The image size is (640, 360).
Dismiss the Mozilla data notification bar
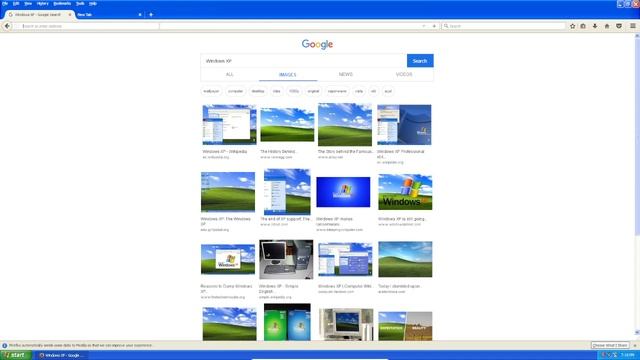click(635, 345)
